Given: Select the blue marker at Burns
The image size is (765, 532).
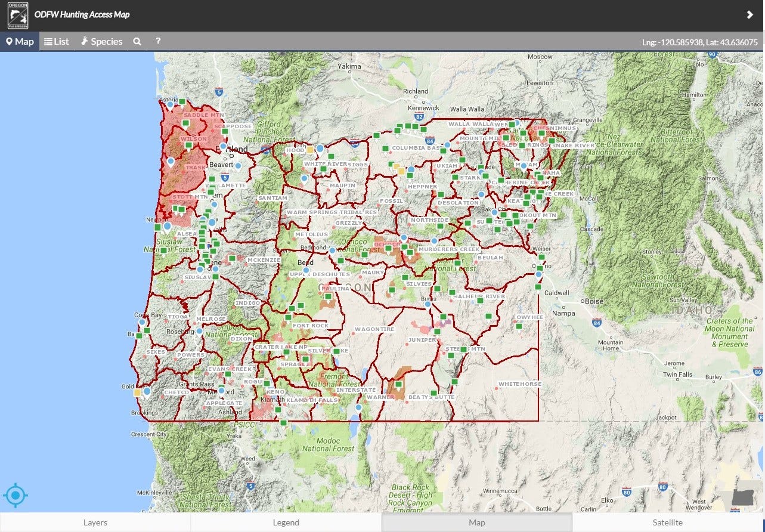Looking at the screenshot, I should click(428, 304).
